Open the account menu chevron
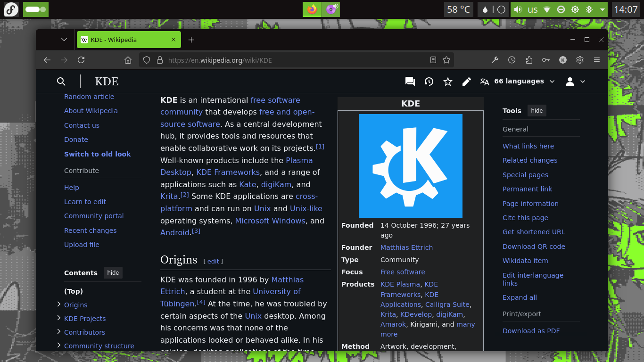 (x=583, y=81)
